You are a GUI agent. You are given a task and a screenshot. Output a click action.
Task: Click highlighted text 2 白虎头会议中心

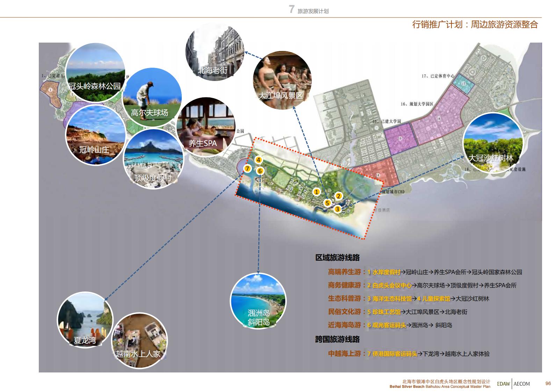(x=389, y=286)
